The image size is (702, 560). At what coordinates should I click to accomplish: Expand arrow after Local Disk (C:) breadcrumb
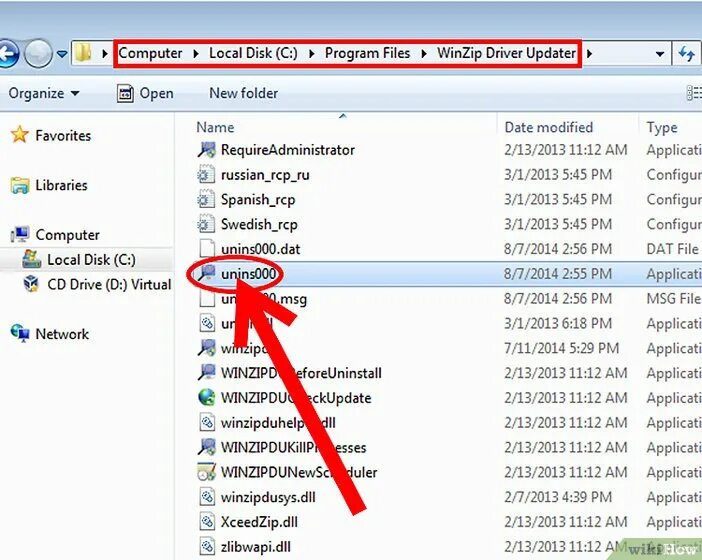312,54
